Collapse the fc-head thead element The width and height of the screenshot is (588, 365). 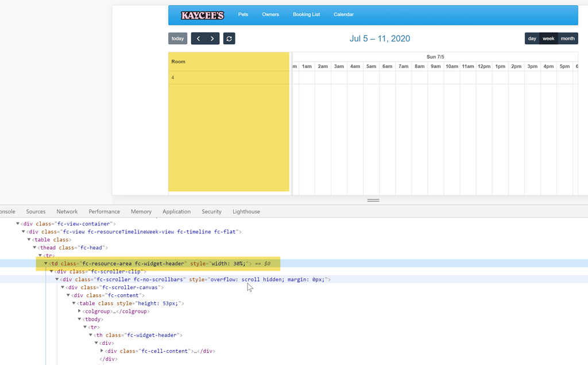(x=34, y=247)
